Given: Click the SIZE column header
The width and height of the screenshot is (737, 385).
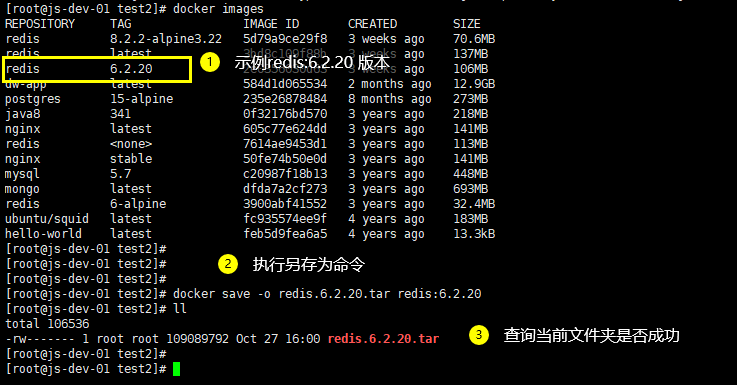Looking at the screenshot, I should 467,24.
